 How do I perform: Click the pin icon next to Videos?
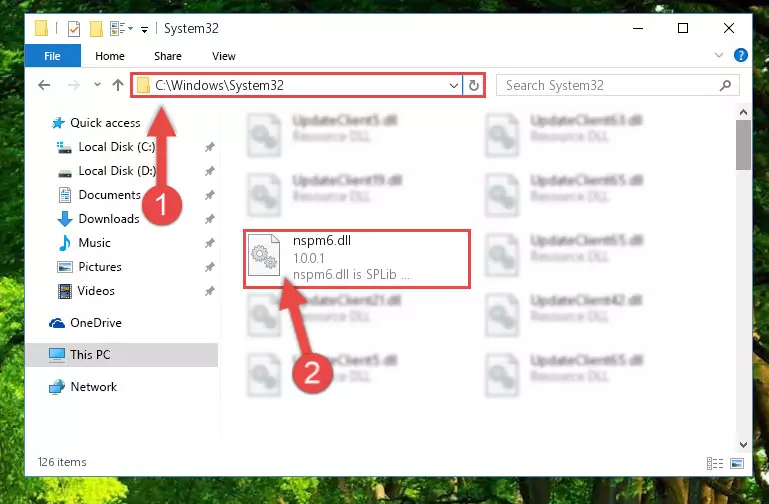(209, 291)
